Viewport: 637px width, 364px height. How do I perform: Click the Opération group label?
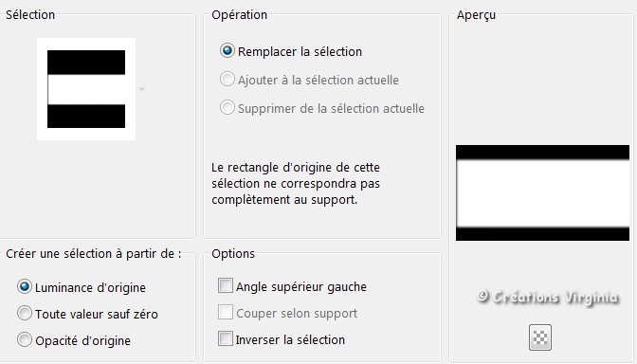tap(239, 14)
